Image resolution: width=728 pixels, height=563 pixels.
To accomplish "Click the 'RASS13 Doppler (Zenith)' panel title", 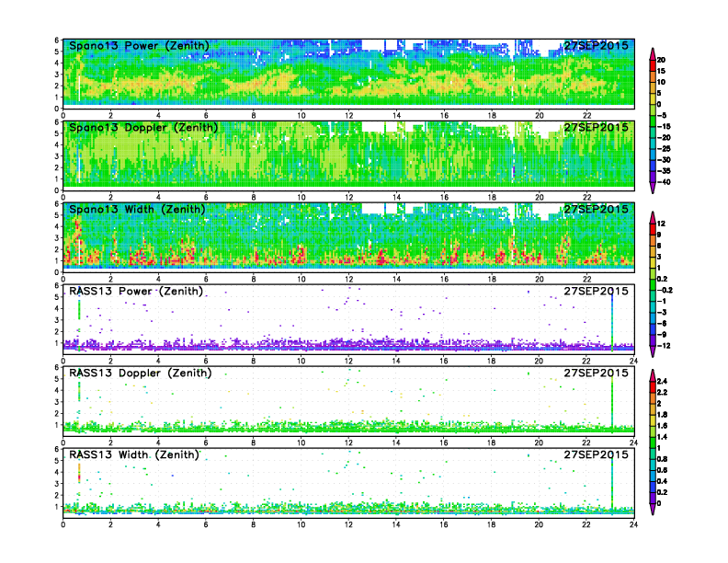I will click(141, 373).
